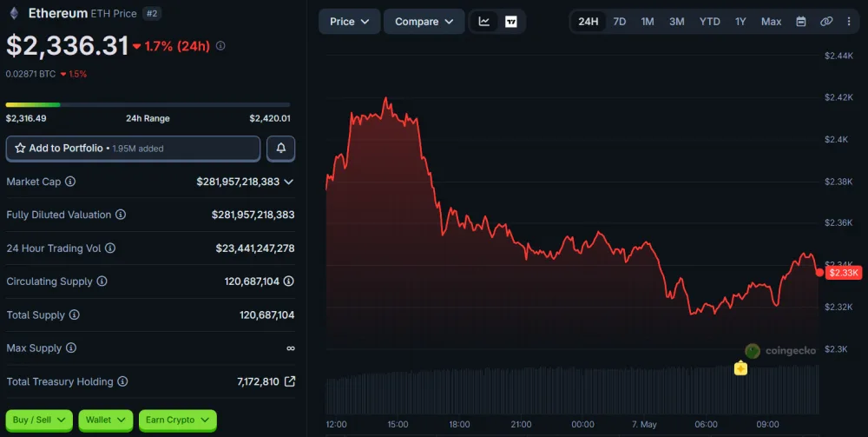Image resolution: width=868 pixels, height=437 pixels.
Task: Click the info icon beside 24h percentage
Action: tap(220, 46)
